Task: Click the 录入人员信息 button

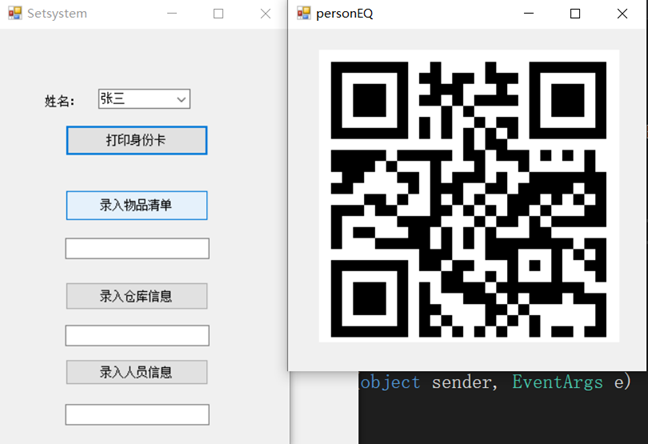Action: (137, 372)
